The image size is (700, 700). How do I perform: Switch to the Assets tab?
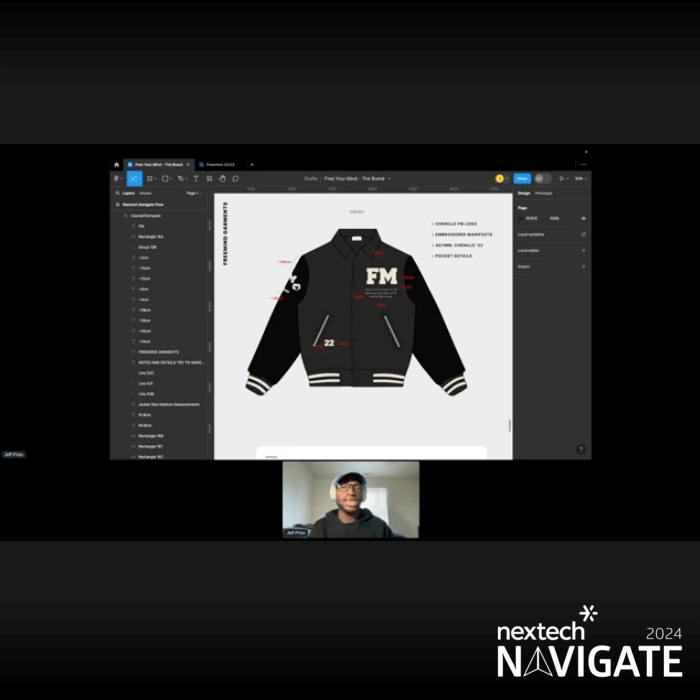pos(146,193)
